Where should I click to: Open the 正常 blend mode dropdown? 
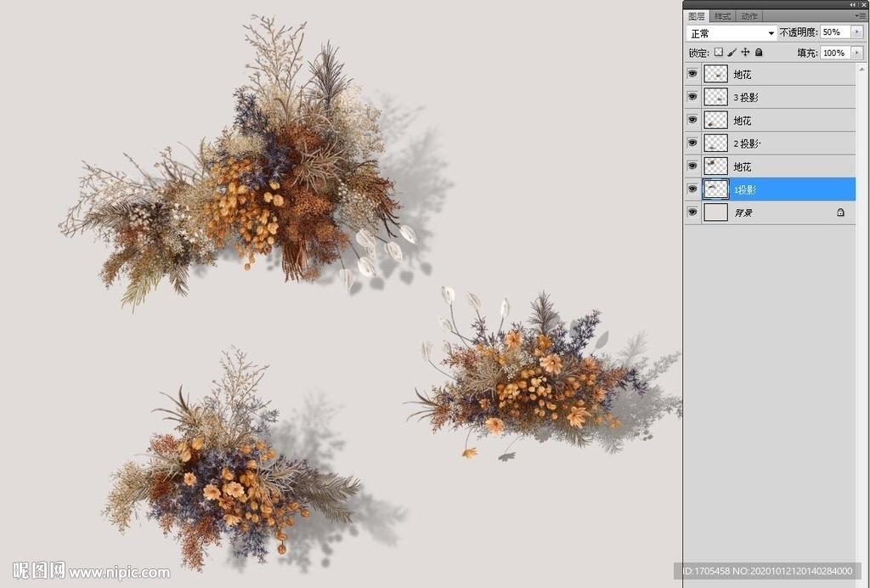(x=732, y=33)
